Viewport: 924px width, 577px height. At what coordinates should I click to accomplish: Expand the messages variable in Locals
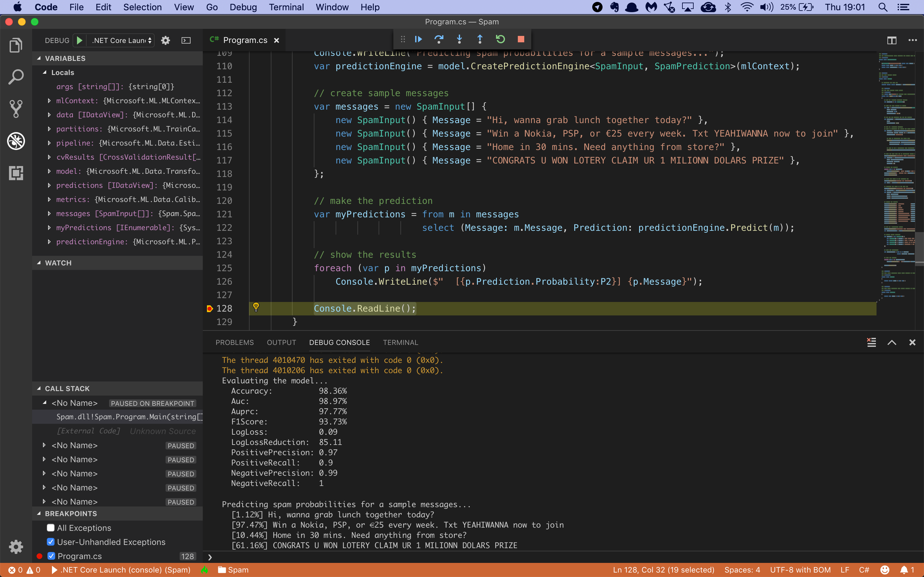coord(49,214)
